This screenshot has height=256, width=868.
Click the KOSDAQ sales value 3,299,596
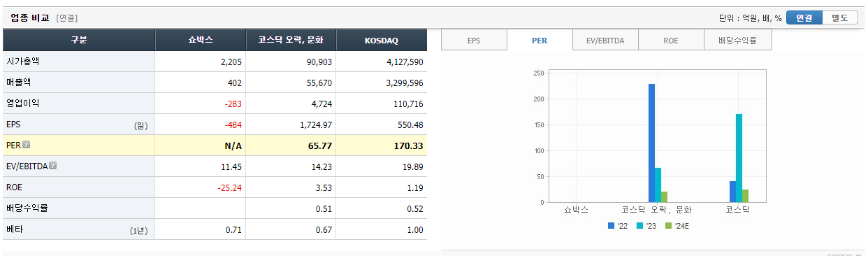pos(404,83)
